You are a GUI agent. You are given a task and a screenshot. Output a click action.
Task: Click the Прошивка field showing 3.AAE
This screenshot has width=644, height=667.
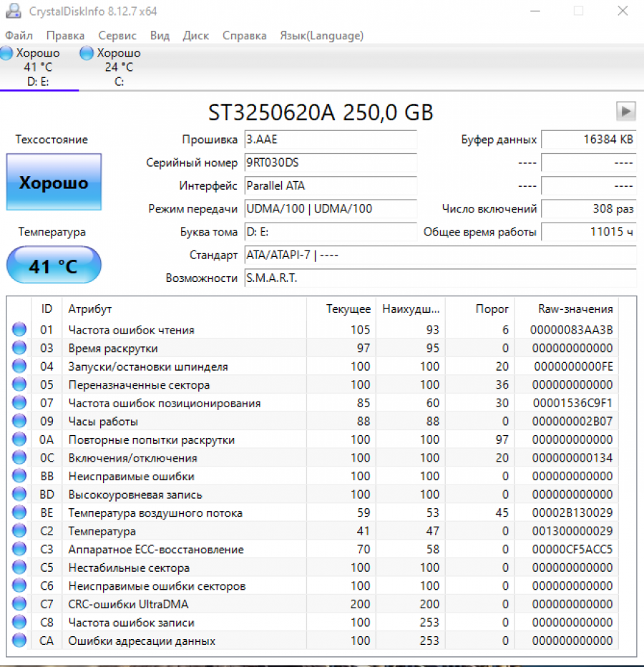coord(330,140)
